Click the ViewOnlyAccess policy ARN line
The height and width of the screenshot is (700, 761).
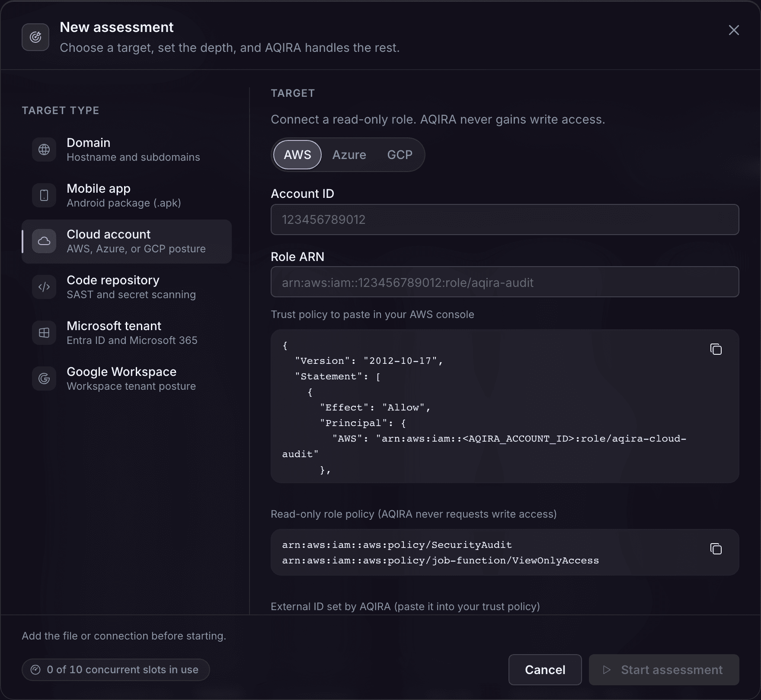click(x=441, y=560)
